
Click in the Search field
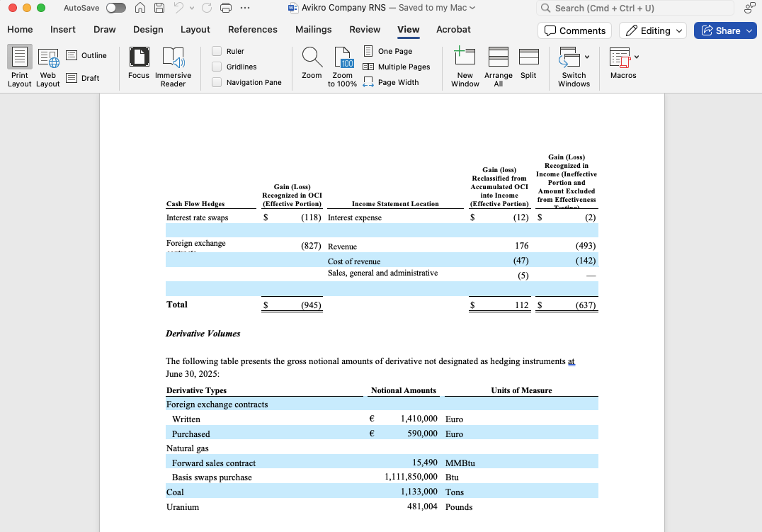[x=635, y=8]
